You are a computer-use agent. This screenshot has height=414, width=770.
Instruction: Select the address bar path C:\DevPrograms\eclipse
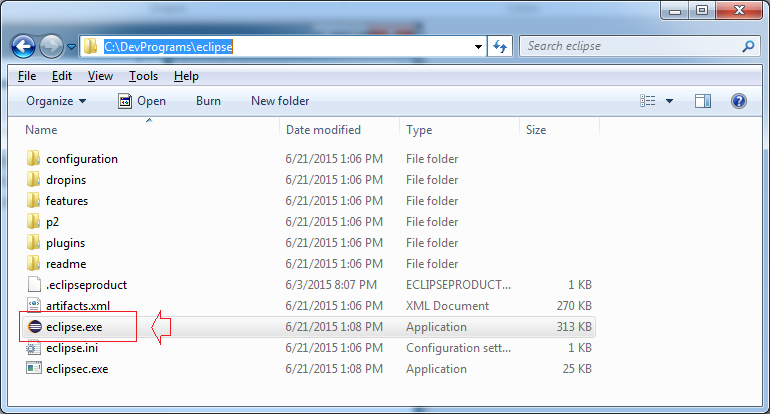tap(168, 47)
